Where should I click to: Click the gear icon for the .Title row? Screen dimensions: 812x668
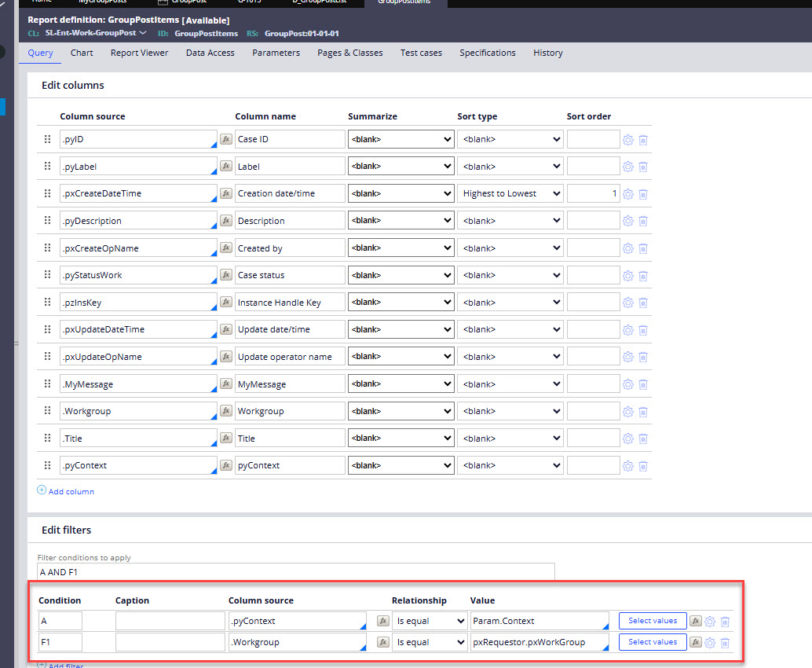(628, 439)
